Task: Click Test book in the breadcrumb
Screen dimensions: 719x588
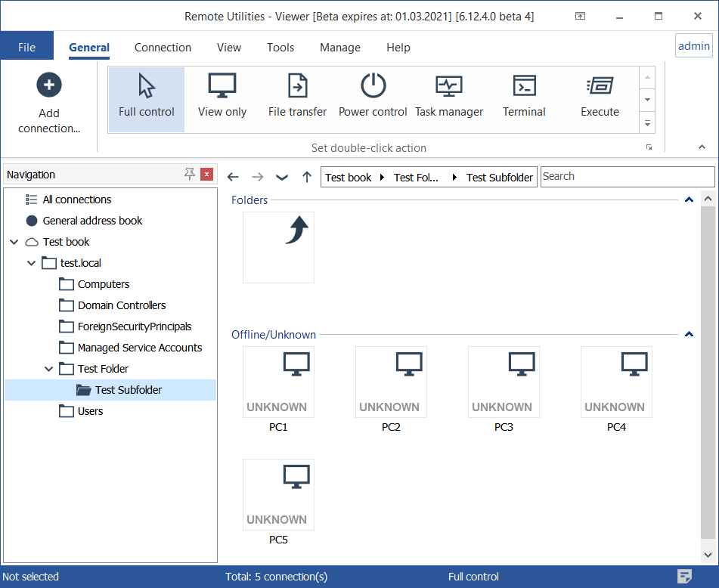Action: pyautogui.click(x=348, y=178)
